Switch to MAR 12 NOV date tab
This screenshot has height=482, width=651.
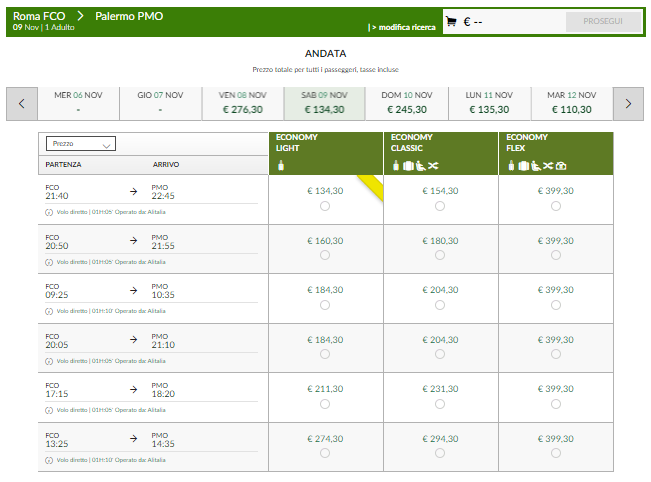tap(570, 102)
